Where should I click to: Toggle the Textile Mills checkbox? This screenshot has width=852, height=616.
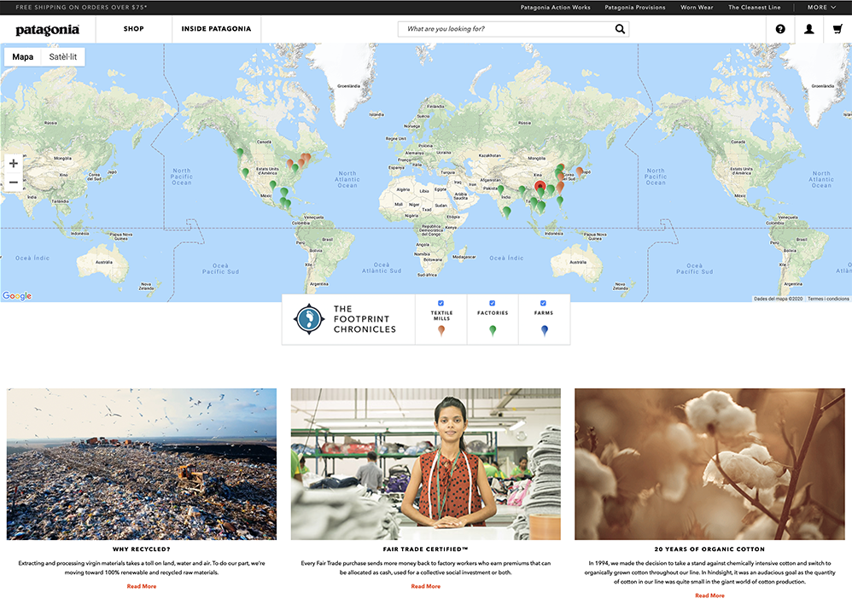coord(441,303)
